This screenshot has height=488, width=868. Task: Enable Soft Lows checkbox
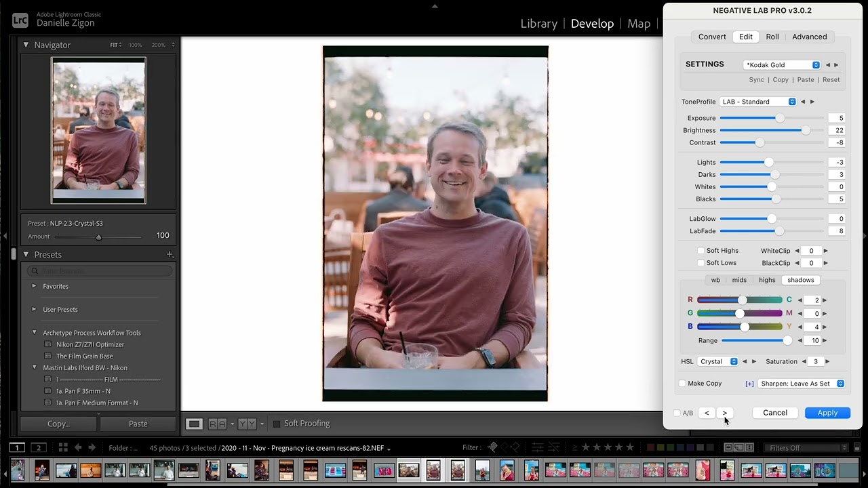point(701,263)
